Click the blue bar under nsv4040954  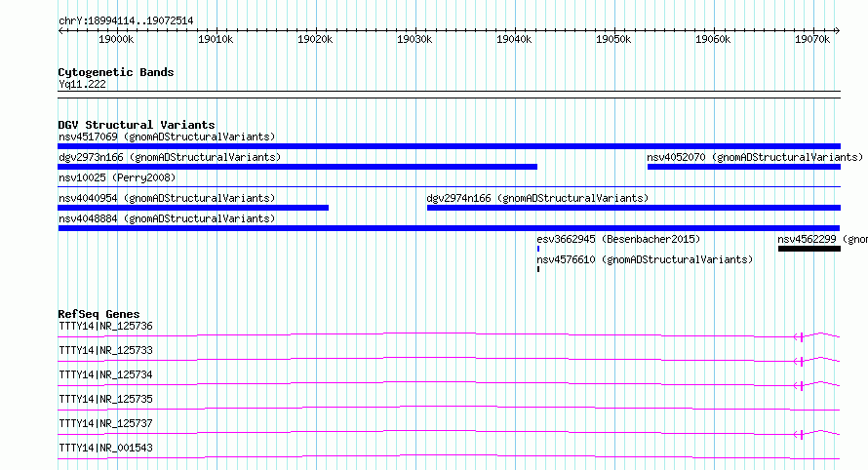(x=193, y=208)
